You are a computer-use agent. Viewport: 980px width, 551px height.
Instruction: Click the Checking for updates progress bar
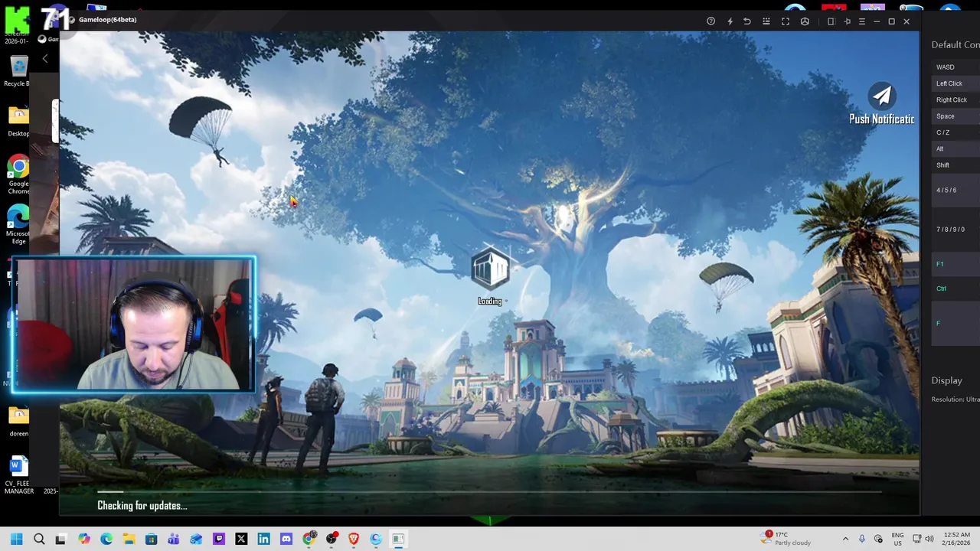click(x=490, y=493)
